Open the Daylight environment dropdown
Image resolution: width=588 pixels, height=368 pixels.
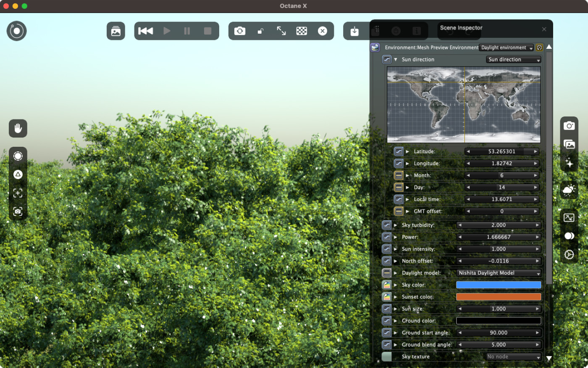tap(507, 48)
